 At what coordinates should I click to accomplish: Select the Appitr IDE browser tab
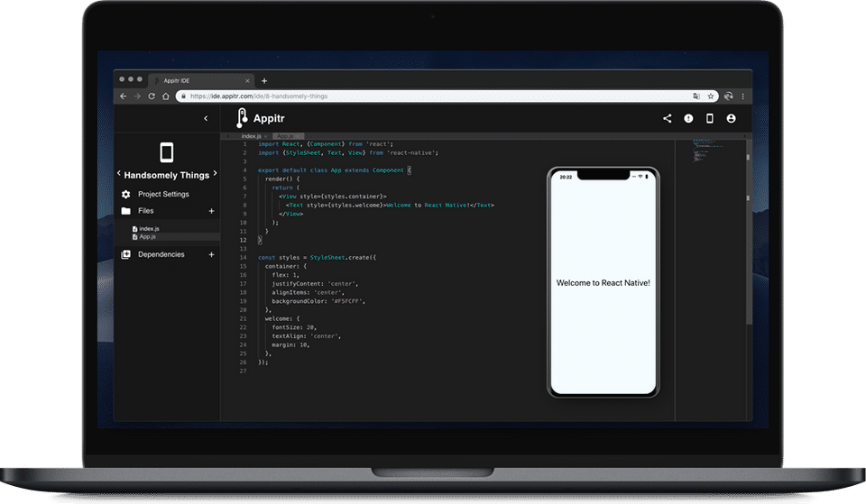pyautogui.click(x=201, y=80)
